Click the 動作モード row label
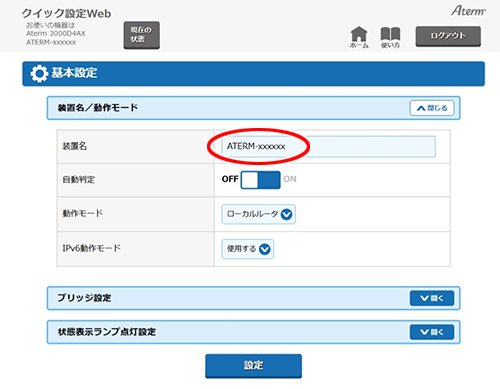 [x=83, y=213]
